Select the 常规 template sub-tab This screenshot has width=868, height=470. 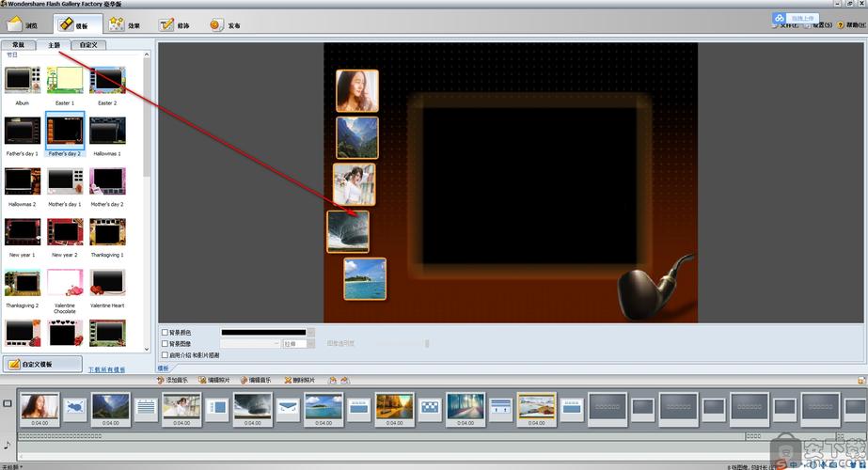[18, 45]
